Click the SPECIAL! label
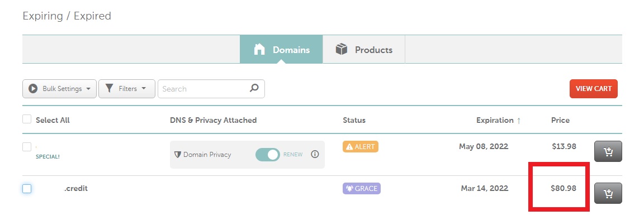 48,157
